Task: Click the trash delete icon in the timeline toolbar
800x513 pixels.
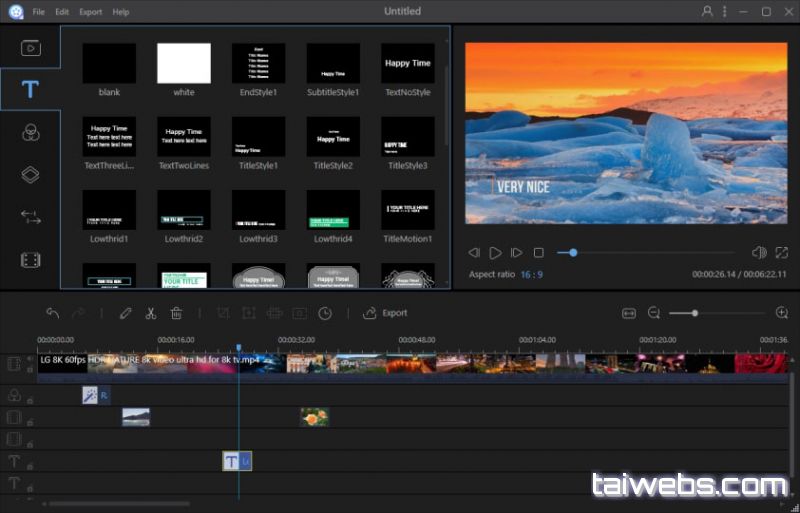Action: click(x=176, y=313)
